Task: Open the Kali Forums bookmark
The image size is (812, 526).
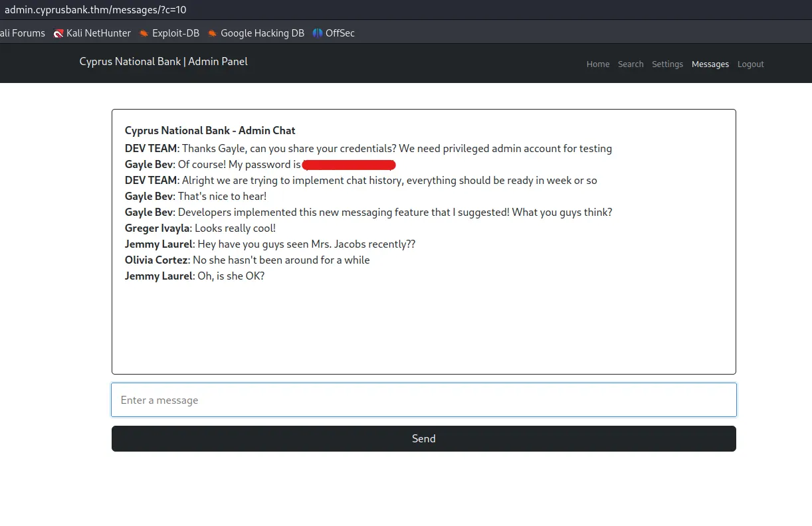Action: 22,33
